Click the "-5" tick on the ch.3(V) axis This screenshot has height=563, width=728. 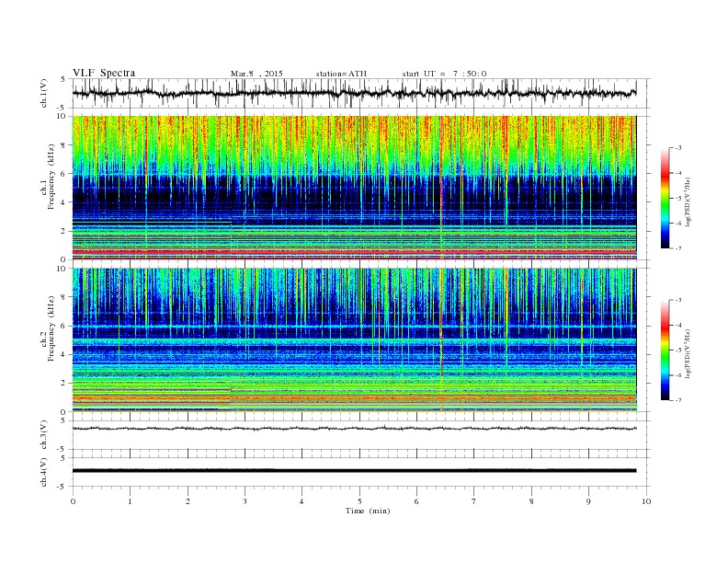[x=62, y=449]
